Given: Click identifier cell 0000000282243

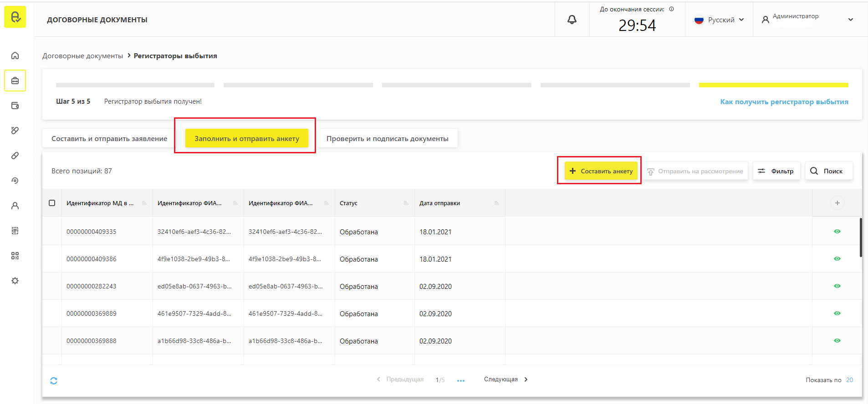Looking at the screenshot, I should 92,286.
